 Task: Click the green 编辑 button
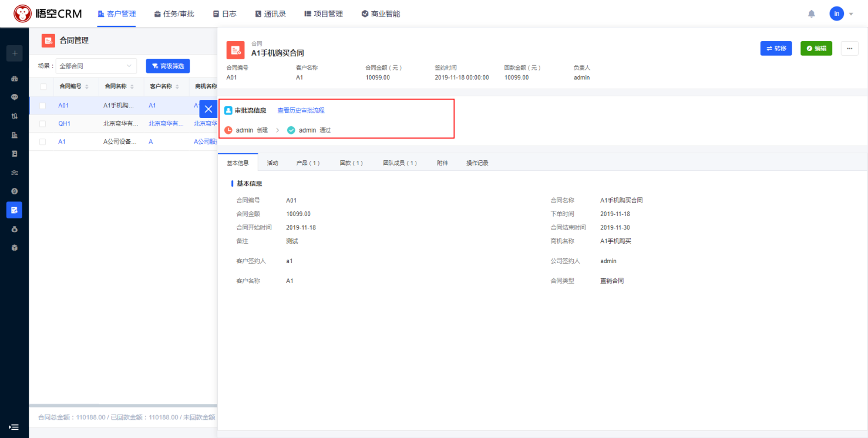coord(816,48)
